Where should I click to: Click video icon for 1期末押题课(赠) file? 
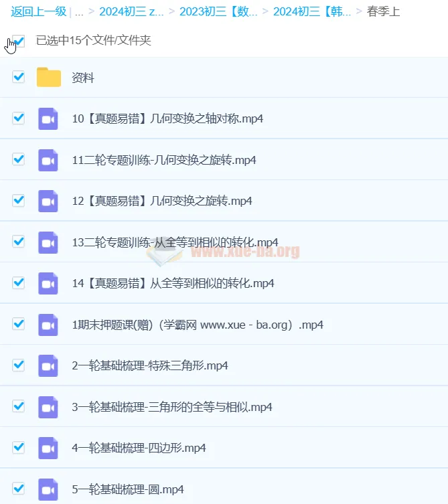48,325
